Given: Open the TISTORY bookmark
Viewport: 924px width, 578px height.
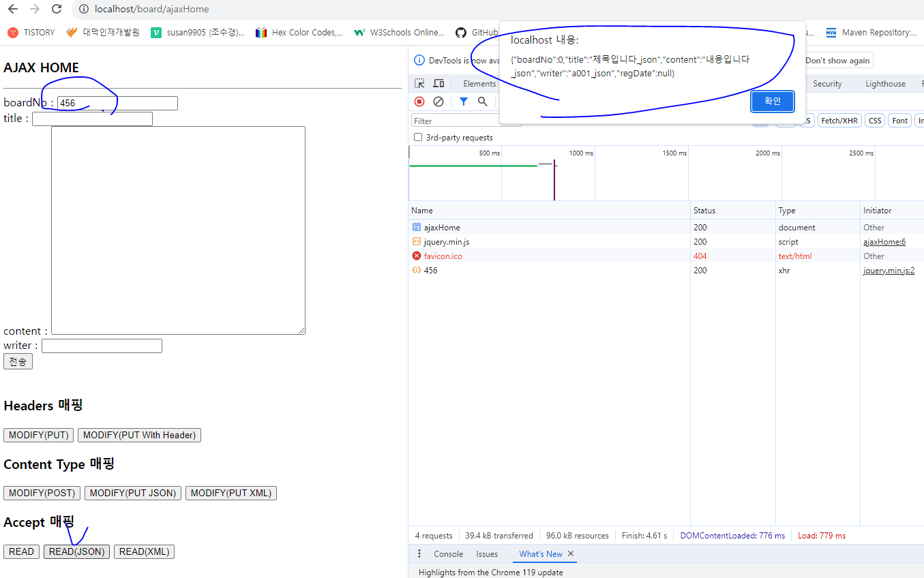Looking at the screenshot, I should (31, 32).
